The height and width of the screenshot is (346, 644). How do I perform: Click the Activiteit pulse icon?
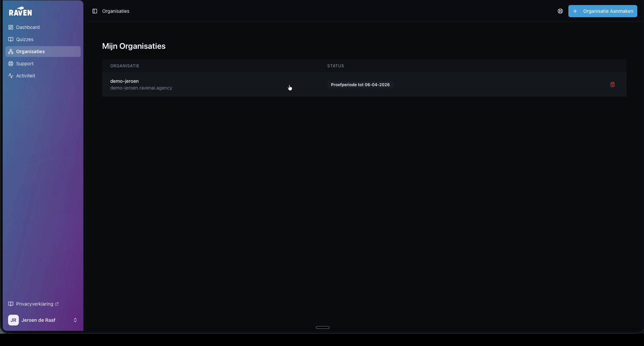click(x=11, y=76)
